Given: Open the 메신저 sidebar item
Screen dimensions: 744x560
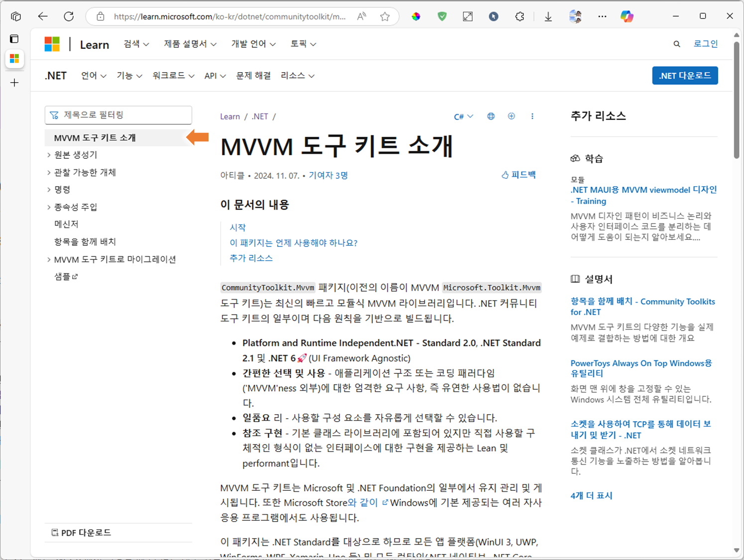Looking at the screenshot, I should tap(66, 224).
